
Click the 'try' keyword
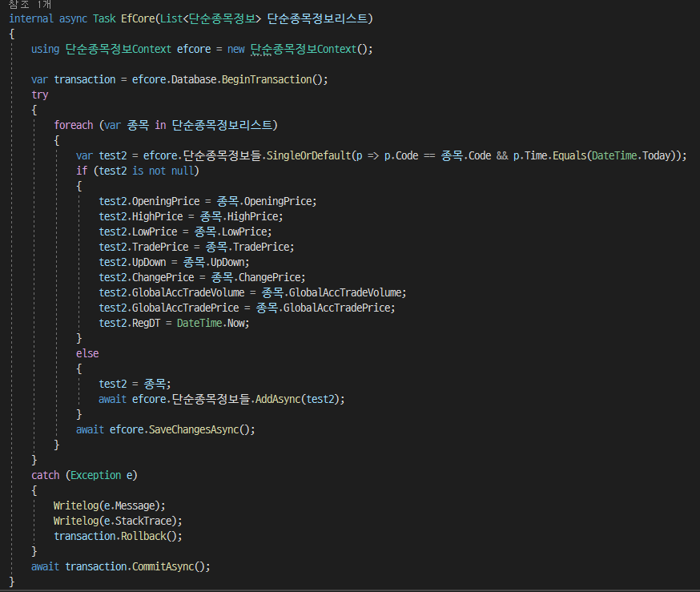[x=40, y=95]
